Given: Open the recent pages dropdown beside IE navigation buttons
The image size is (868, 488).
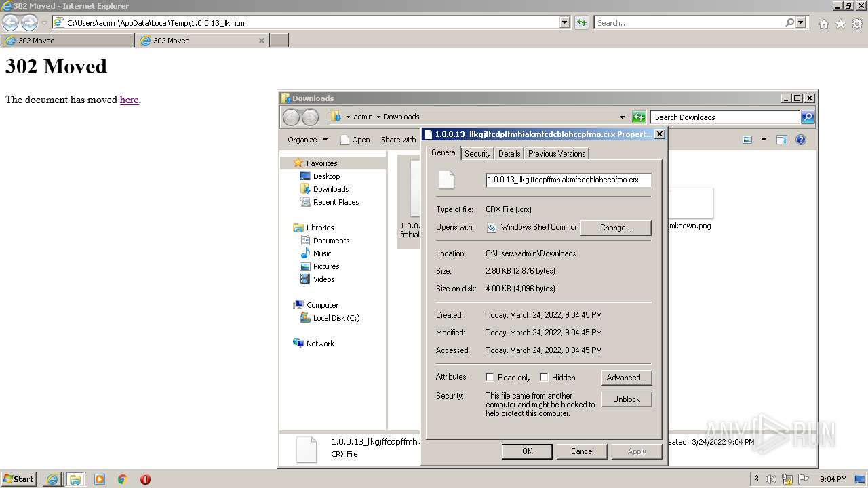Looking at the screenshot, I should tap(44, 23).
